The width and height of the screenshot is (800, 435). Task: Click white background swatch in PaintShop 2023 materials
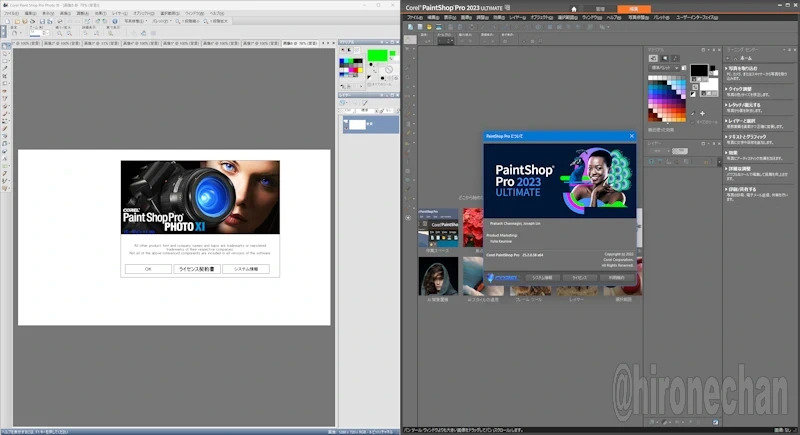(711, 84)
